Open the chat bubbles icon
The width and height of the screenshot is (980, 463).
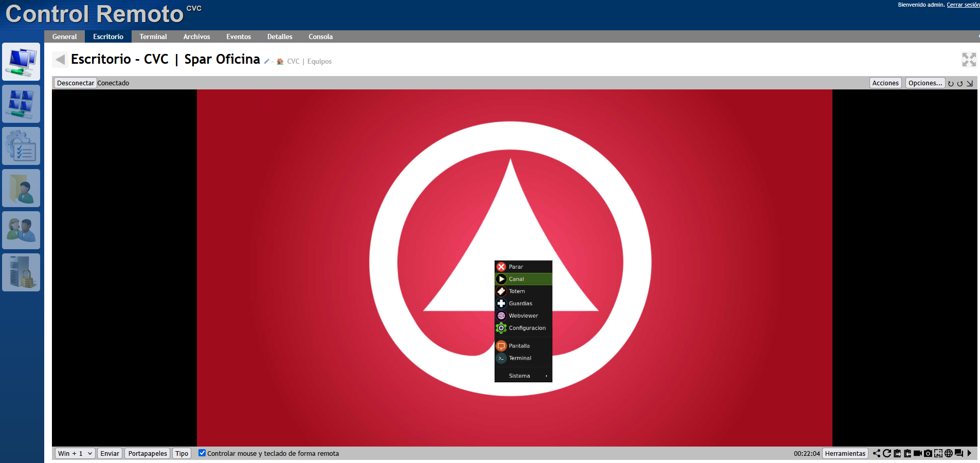tap(959, 453)
